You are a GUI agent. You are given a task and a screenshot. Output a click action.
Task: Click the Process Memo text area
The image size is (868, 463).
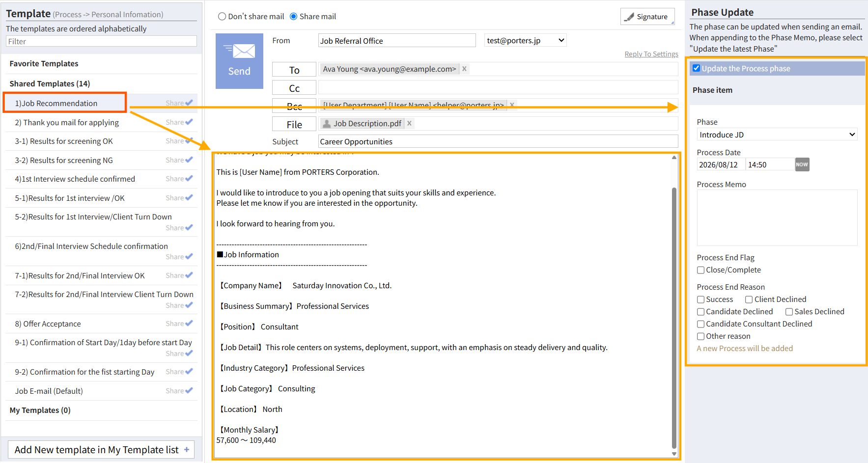click(x=777, y=218)
